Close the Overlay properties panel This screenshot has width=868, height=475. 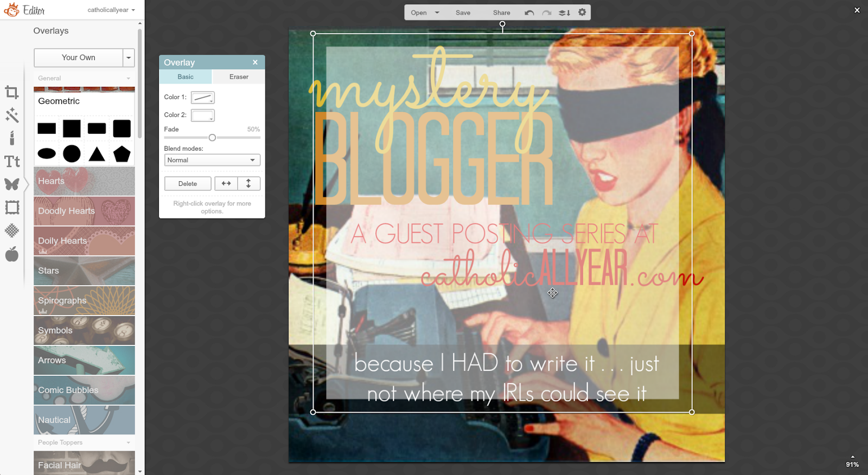[x=255, y=62]
